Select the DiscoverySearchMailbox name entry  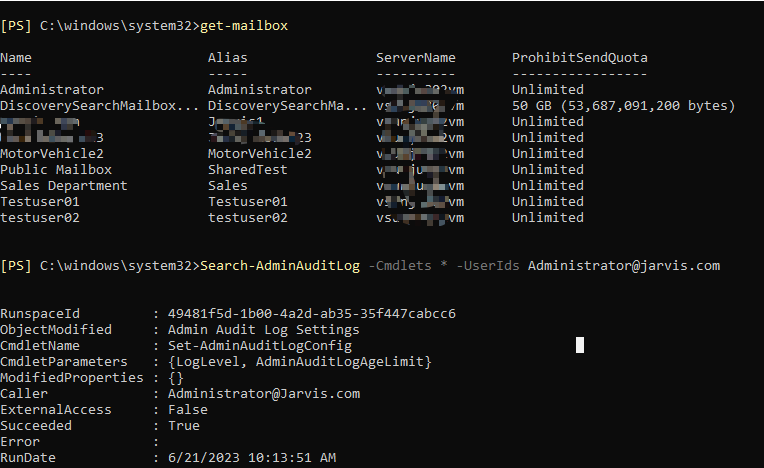coord(99,106)
